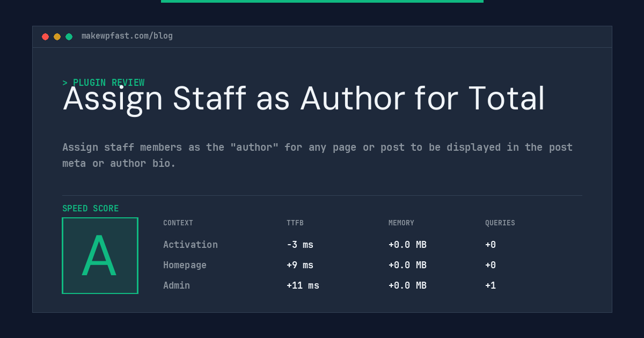Click the Homepage queries value '+0'
The image size is (644, 338).
491,265
